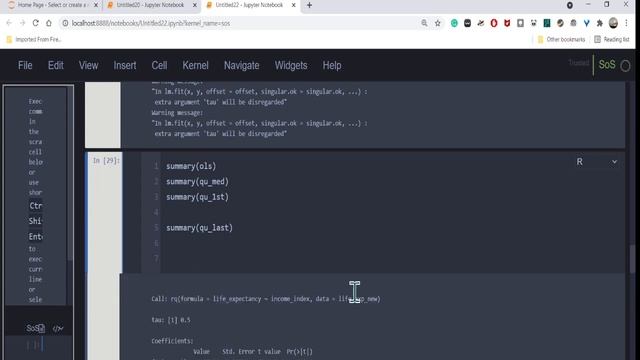This screenshot has width=640, height=360.
Task: Open the Navigate menu
Action: point(241,65)
